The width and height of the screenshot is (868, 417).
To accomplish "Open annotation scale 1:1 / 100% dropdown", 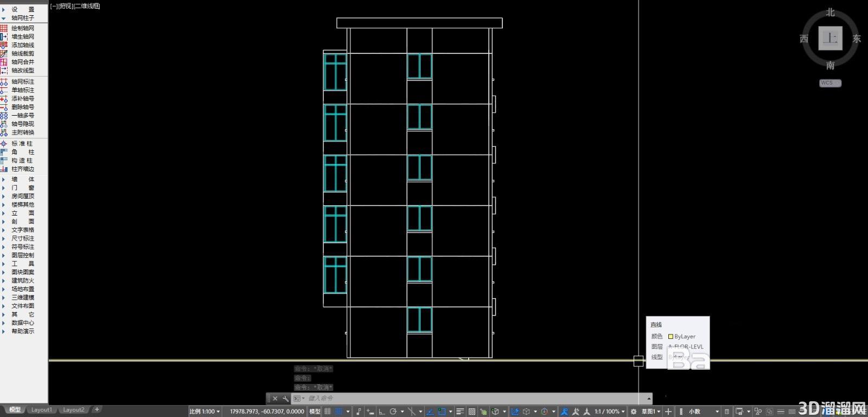I will pos(610,412).
